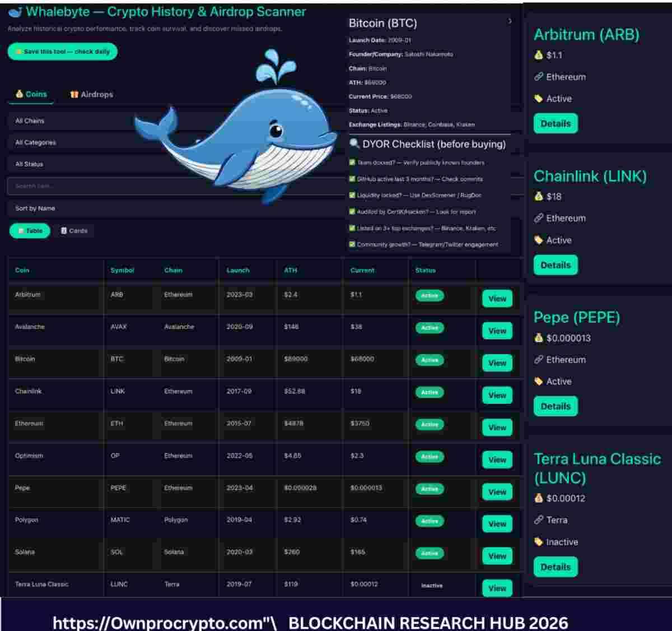Click the chain link icon beside Terra
This screenshot has width=672, height=631.
(x=539, y=520)
